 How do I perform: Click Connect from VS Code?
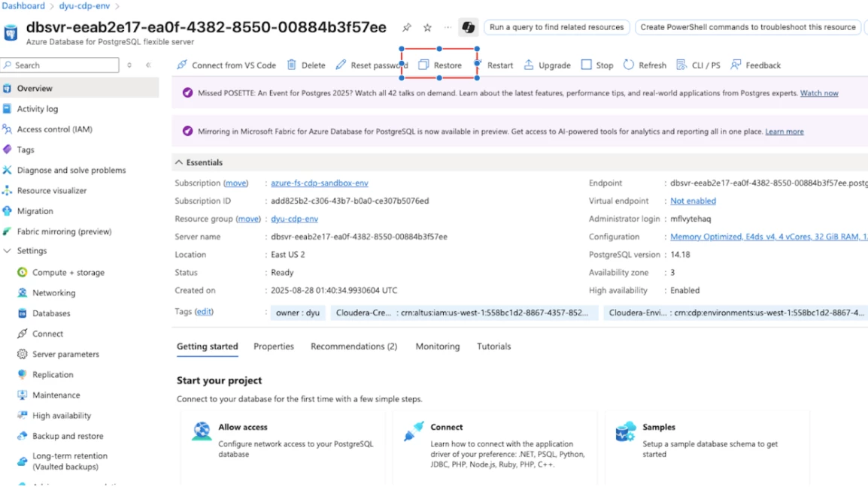(x=226, y=65)
